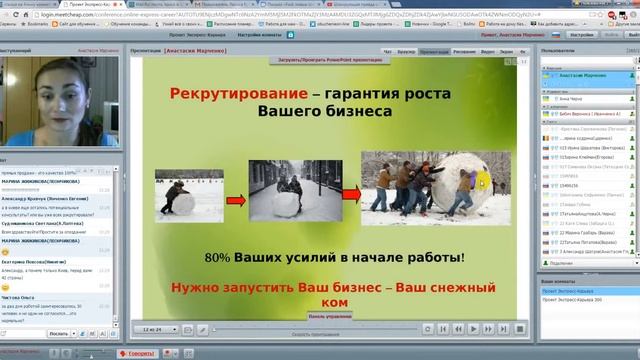640x360 pixels.
Task: Bookmark page with star icon
Action: coord(600,15)
